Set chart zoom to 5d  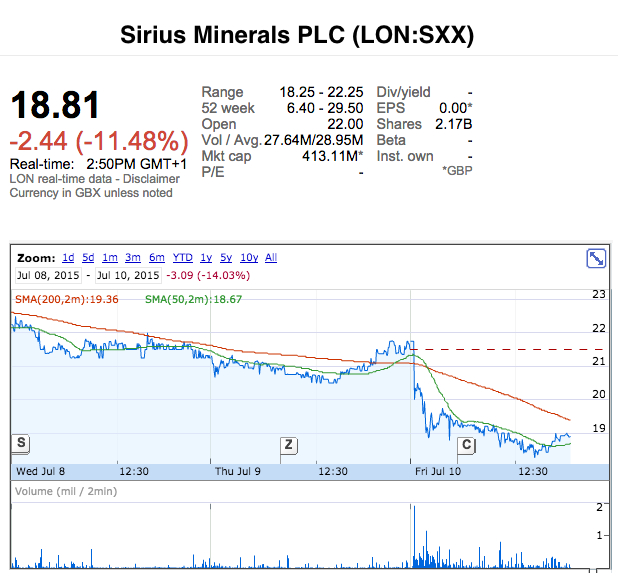[90, 257]
